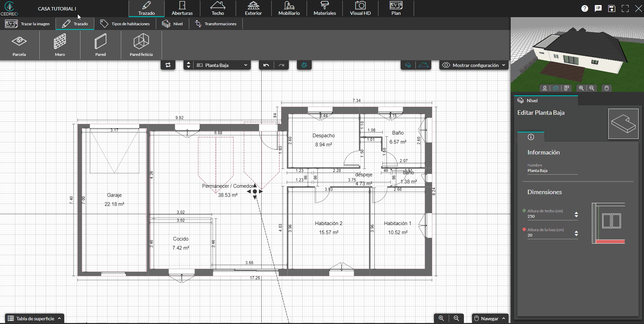Adjust Altura de la losa stepper arrows
This screenshot has width=644, height=324.
[x=576, y=233]
